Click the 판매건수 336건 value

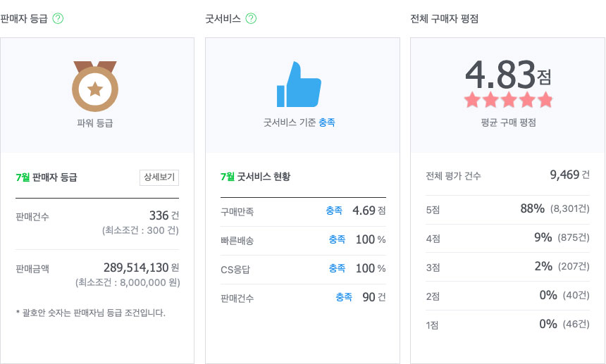point(163,215)
